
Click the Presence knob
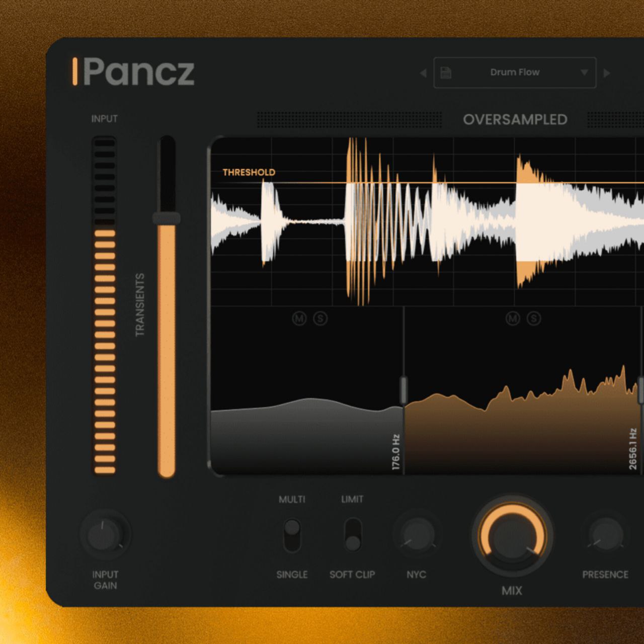pyautogui.click(x=605, y=535)
